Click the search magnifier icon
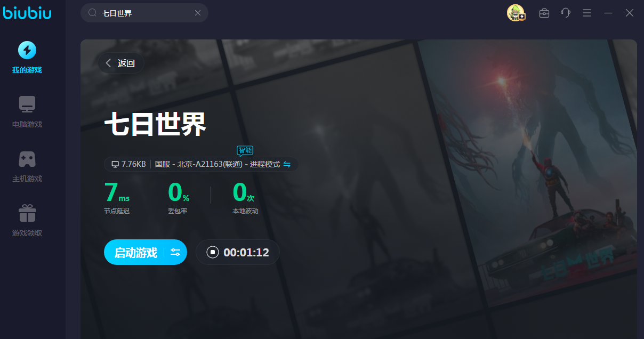The image size is (644, 339). pyautogui.click(x=92, y=13)
